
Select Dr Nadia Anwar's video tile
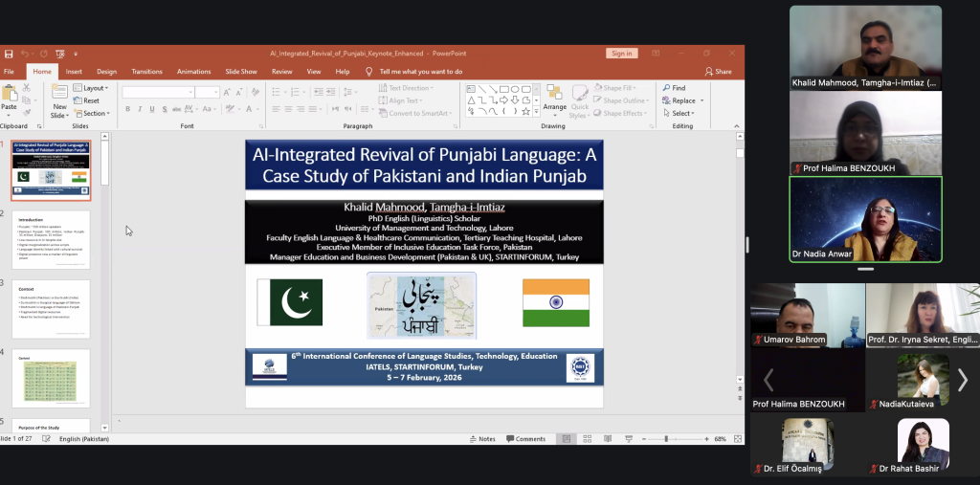point(865,219)
